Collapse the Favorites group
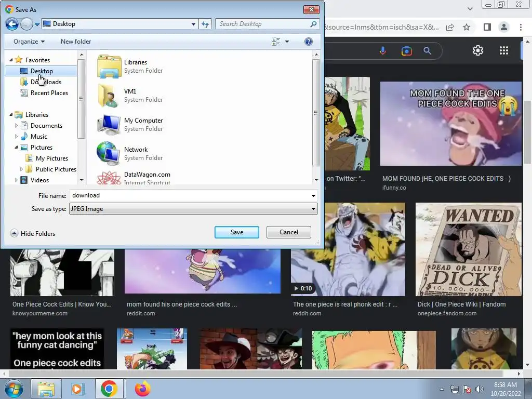This screenshot has height=399, width=532. coord(11,60)
